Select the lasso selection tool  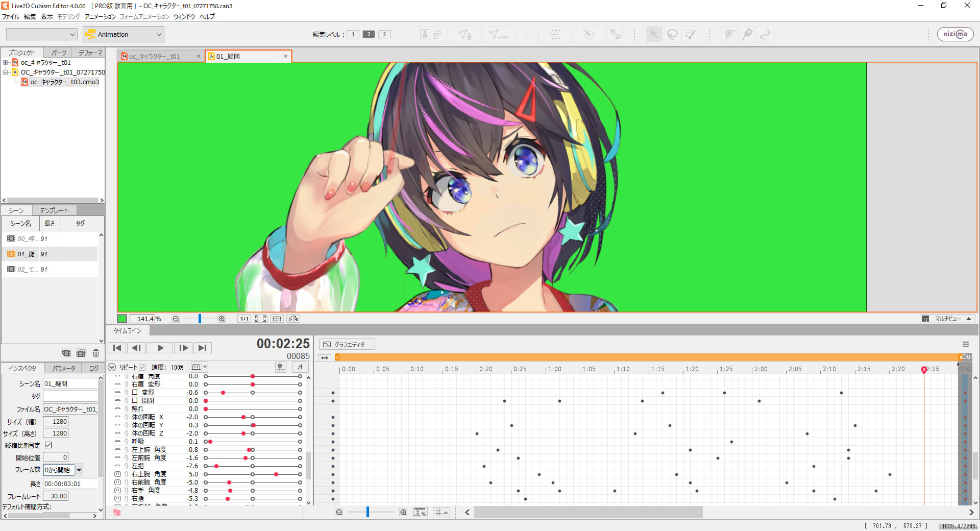click(672, 34)
